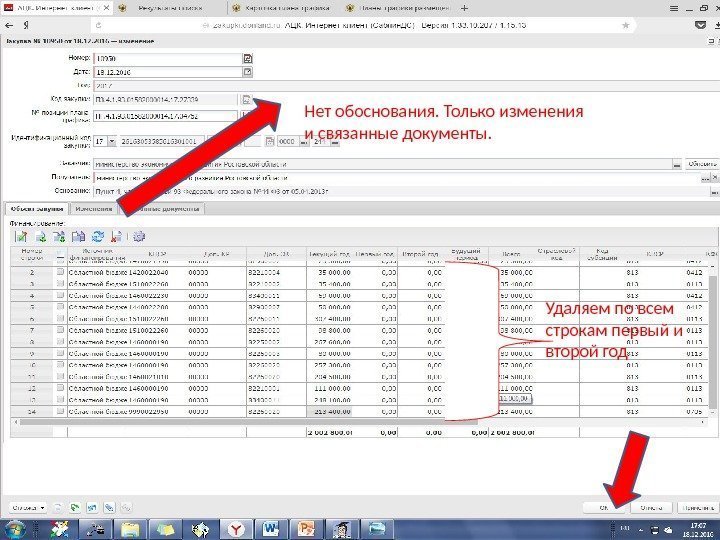The image size is (720, 540).
Task: Open Microsoft Word from the taskbar
Action: 271,530
